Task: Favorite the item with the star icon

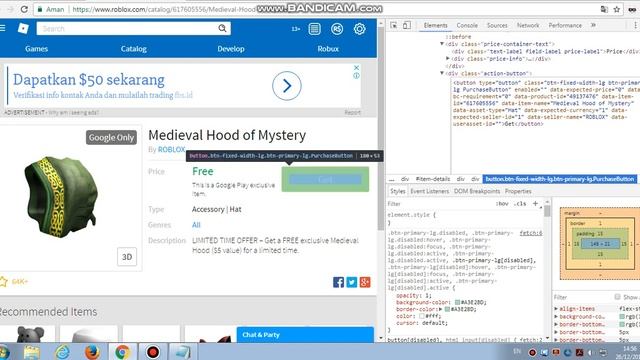Action: tap(3, 281)
